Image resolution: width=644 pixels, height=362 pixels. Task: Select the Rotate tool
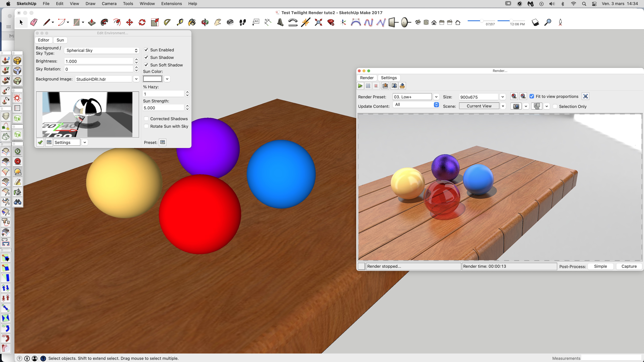[142, 22]
